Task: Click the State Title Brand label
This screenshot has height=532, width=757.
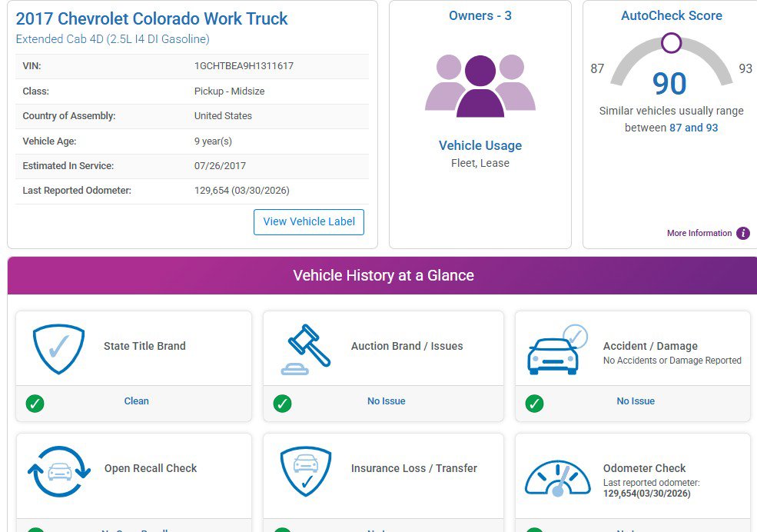Action: 144,346
